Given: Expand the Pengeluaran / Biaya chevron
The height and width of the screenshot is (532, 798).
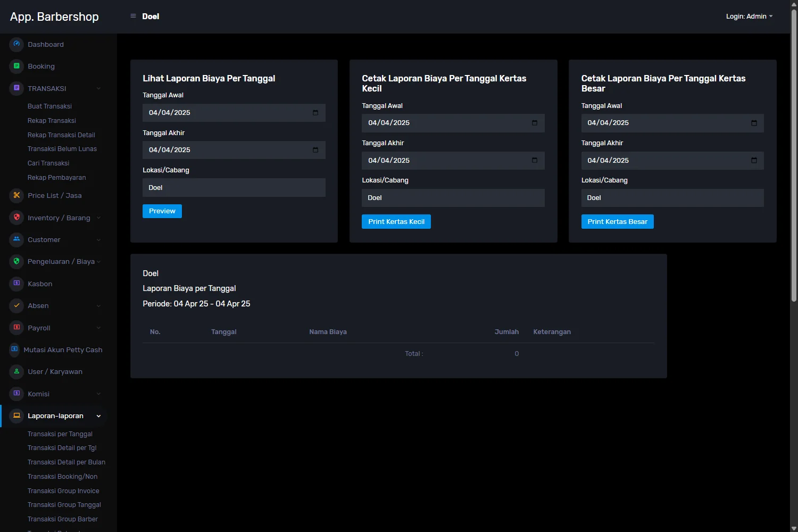Looking at the screenshot, I should pyautogui.click(x=98, y=261).
